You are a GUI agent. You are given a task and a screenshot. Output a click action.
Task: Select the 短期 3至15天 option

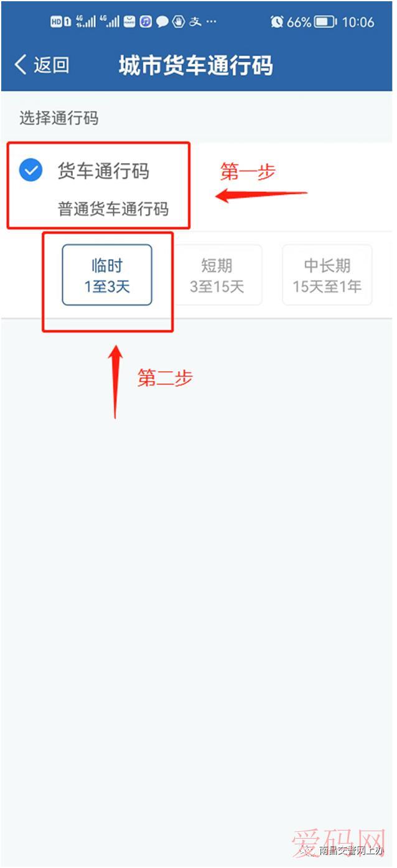coord(217,275)
